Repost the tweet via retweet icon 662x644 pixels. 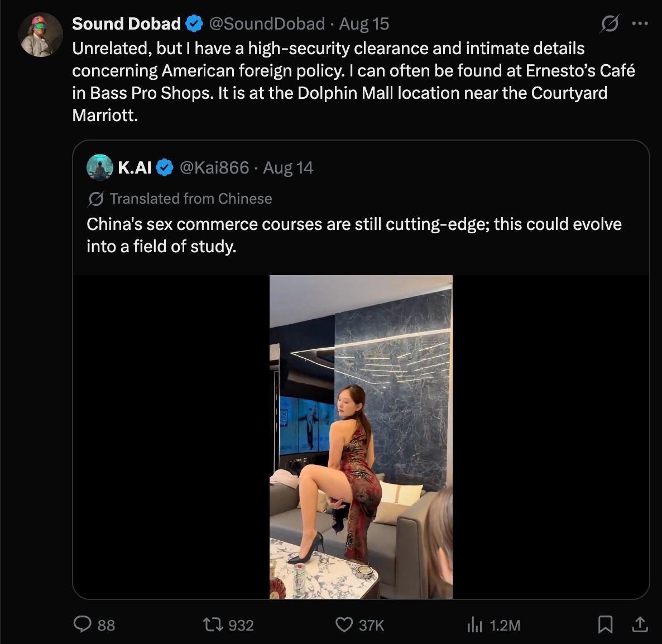[212, 624]
